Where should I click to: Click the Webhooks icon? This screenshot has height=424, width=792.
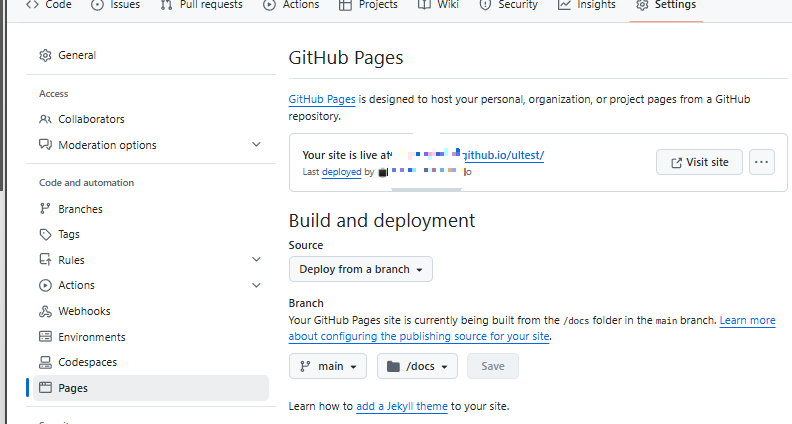(45, 311)
